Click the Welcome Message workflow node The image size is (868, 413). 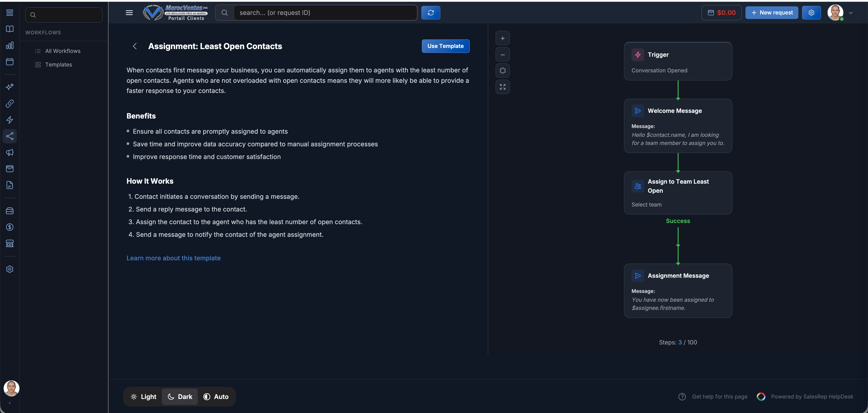(x=678, y=126)
